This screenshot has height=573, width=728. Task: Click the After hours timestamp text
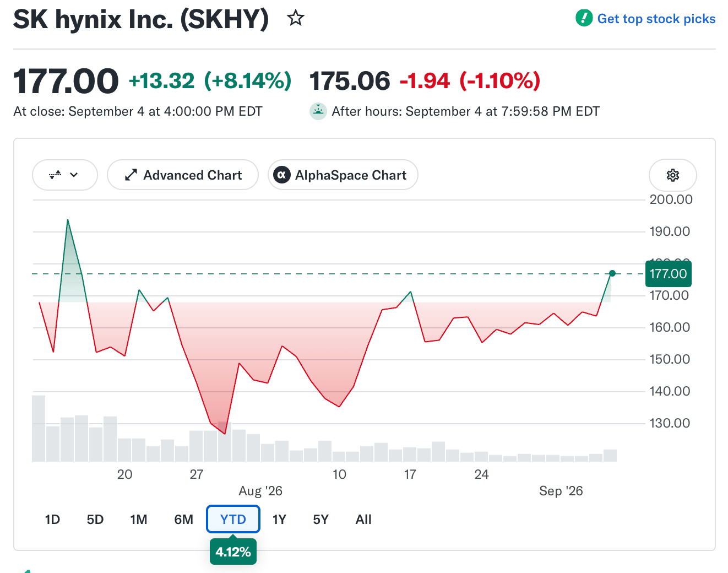[465, 111]
